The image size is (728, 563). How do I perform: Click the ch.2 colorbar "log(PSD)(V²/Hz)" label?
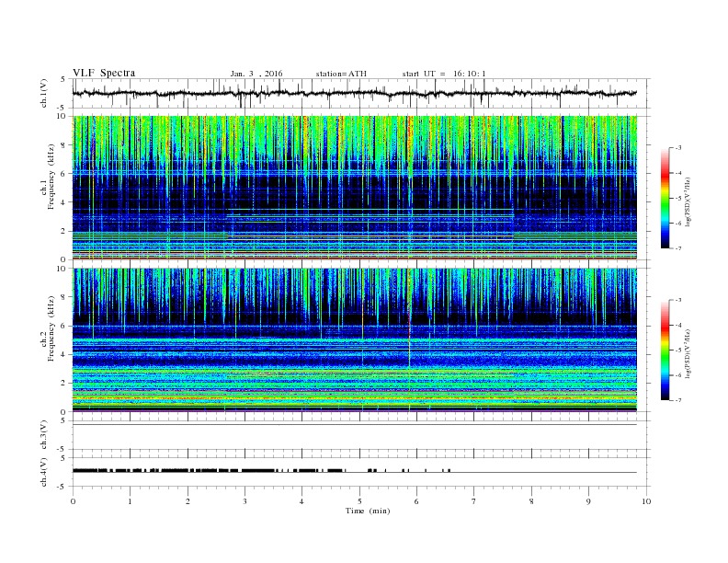point(688,353)
